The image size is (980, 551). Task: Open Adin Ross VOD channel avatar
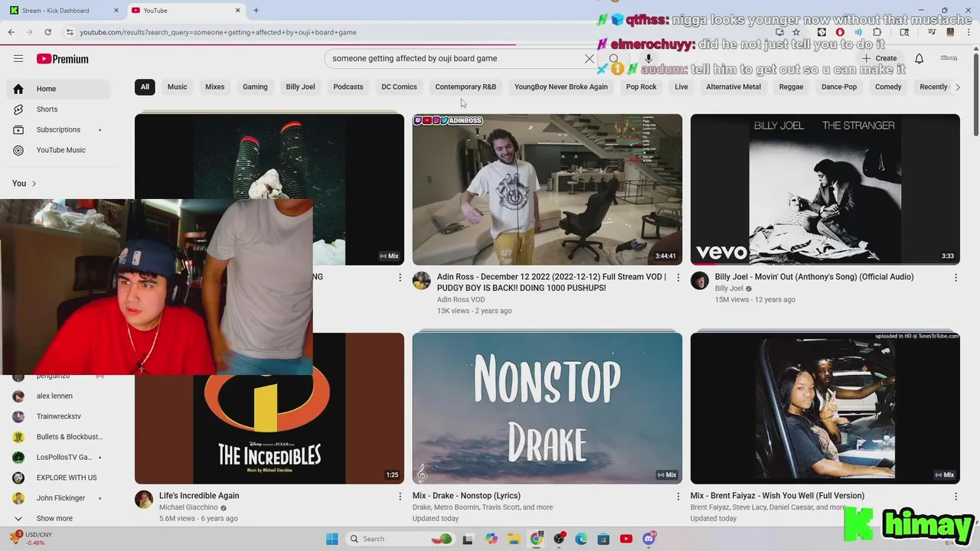click(422, 280)
